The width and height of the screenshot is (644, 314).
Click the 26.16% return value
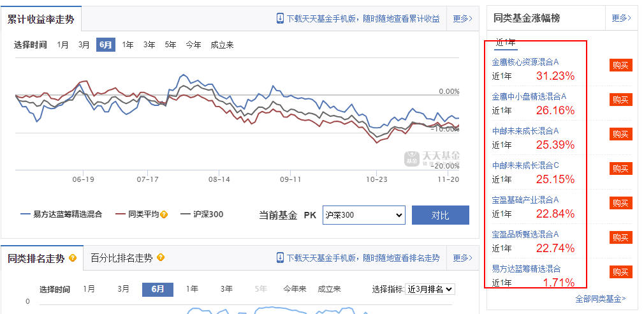[x=555, y=110]
